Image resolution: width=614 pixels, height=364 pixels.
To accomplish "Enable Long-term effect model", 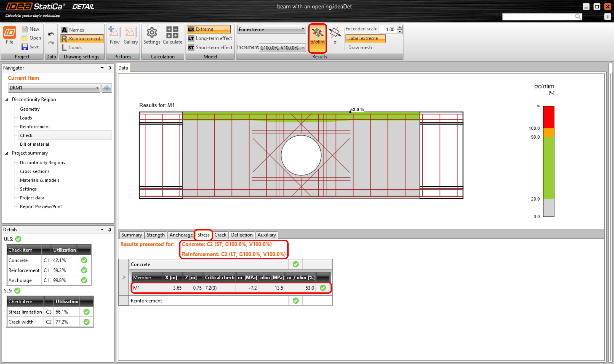I will (x=210, y=38).
